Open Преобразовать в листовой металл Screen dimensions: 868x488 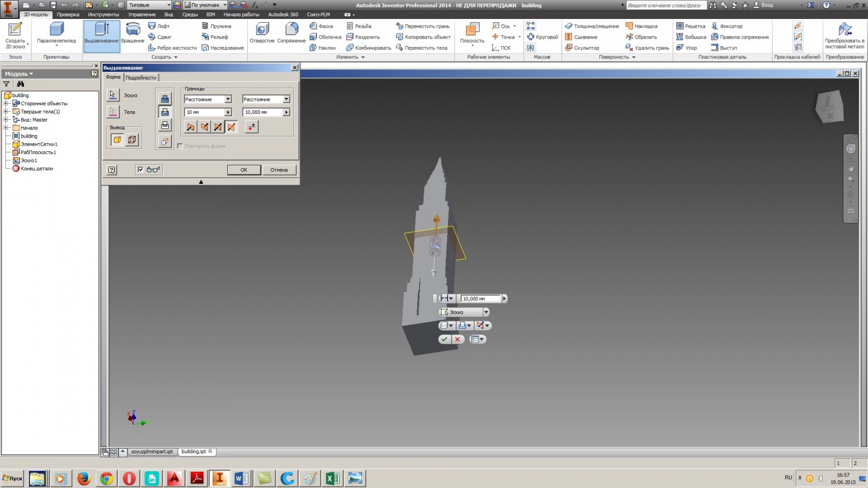click(x=845, y=36)
